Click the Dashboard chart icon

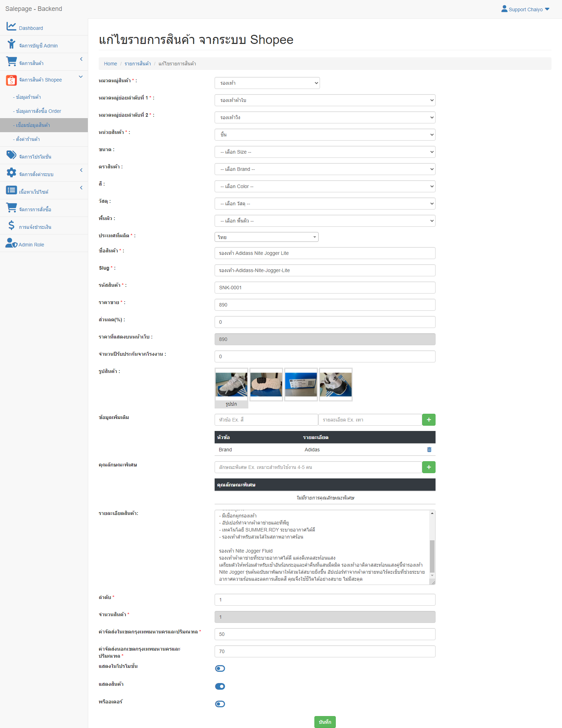click(x=11, y=26)
